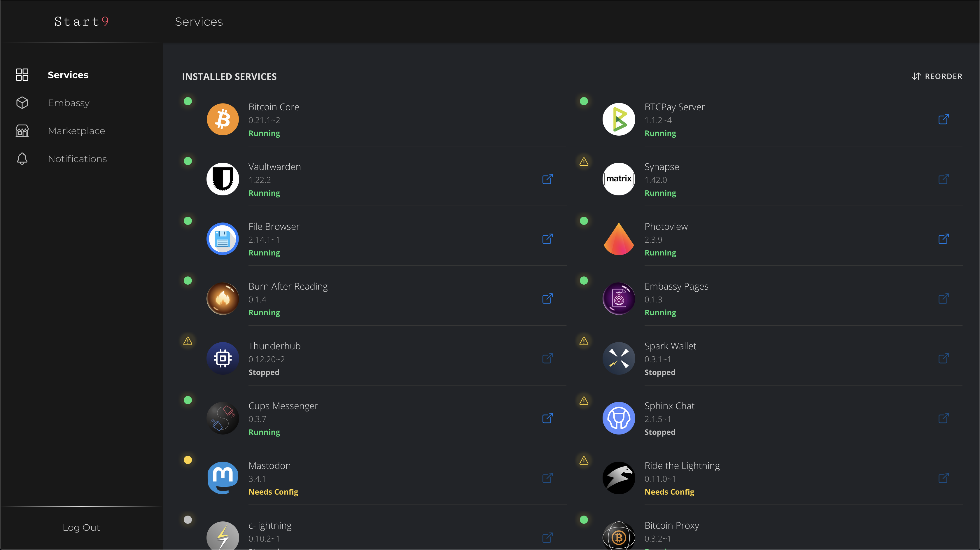Click the Start9 logo
The image size is (980, 550).
(x=81, y=22)
